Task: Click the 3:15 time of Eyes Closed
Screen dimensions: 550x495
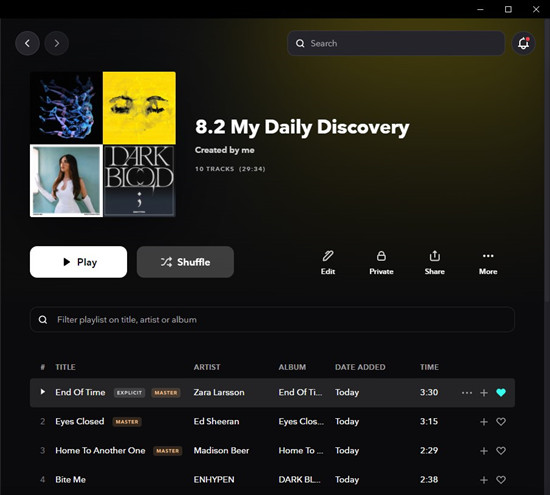Action: [x=429, y=421]
